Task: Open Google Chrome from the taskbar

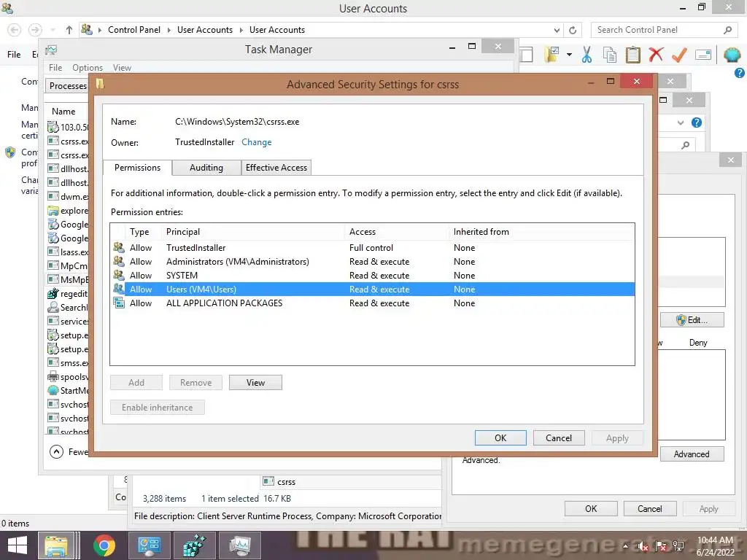Action: (x=104, y=545)
